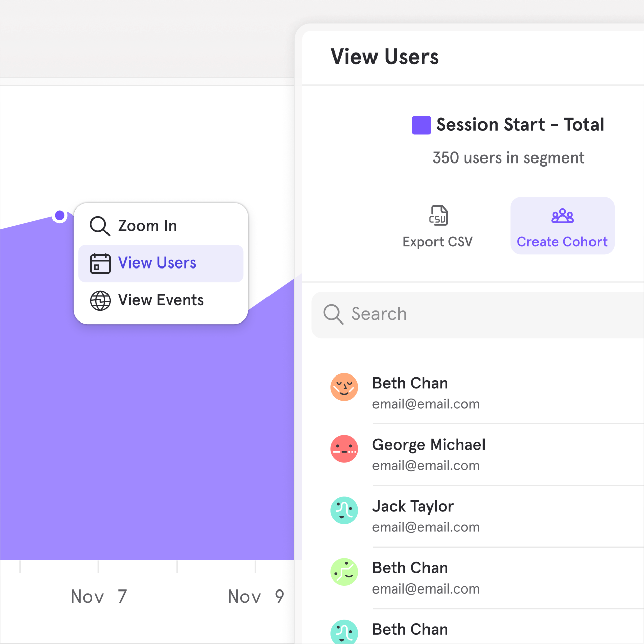The image size is (644, 644).
Task: Click Beth Chan's orange avatar
Action: click(344, 387)
